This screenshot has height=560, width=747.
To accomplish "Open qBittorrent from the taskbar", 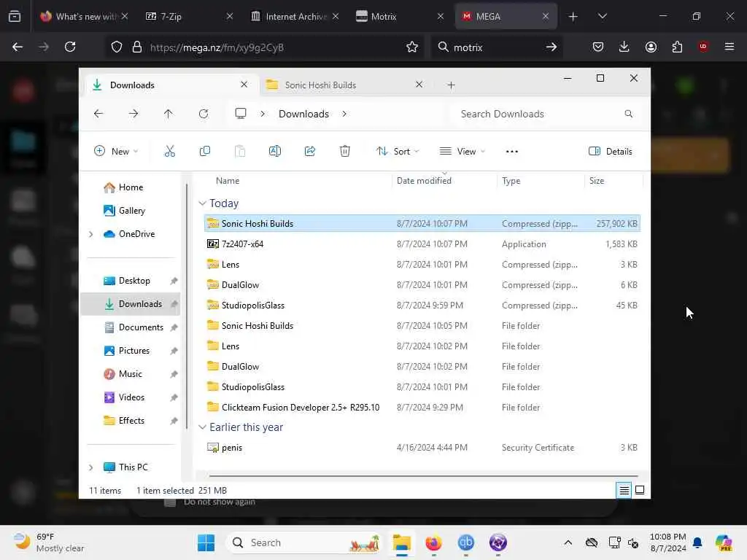I will [465, 542].
